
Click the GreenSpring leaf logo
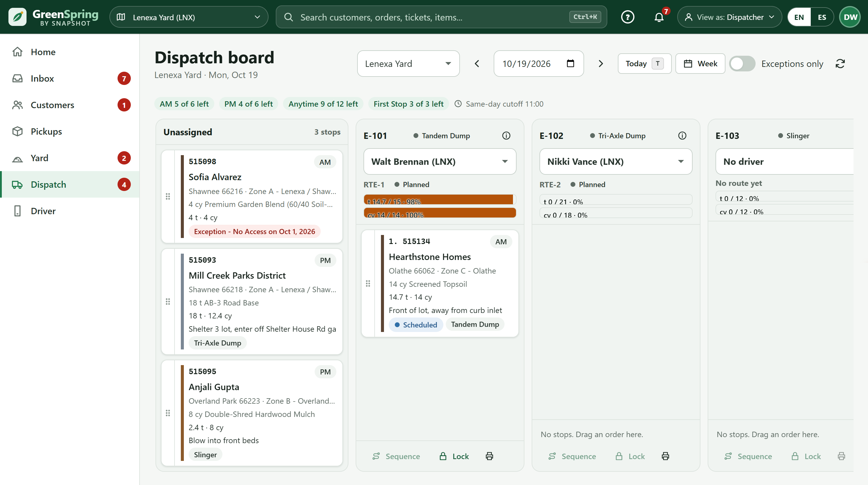17,17
